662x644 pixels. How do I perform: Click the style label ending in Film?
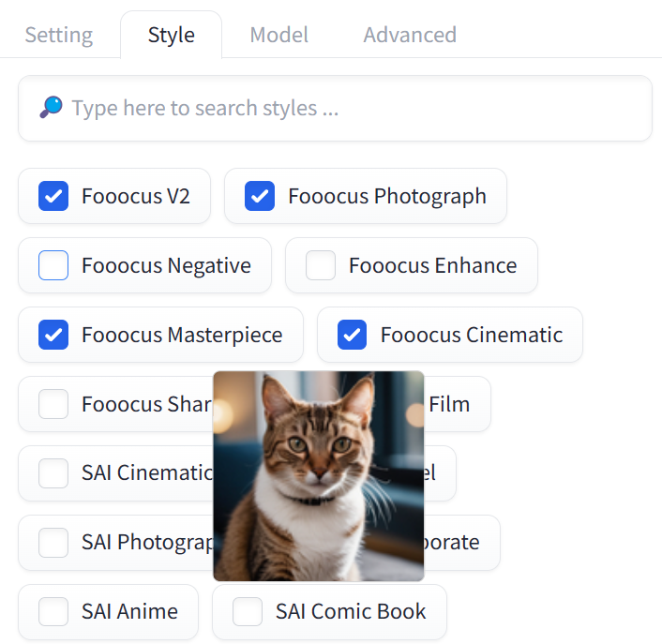(x=449, y=404)
